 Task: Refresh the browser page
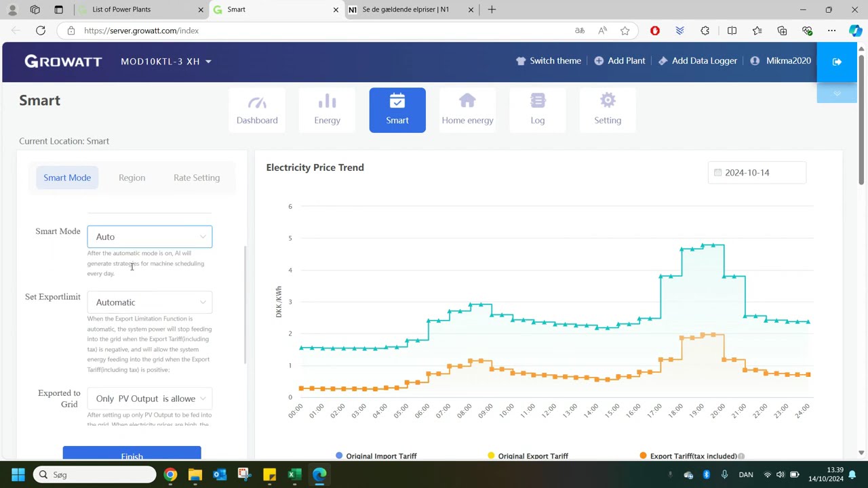pos(41,30)
